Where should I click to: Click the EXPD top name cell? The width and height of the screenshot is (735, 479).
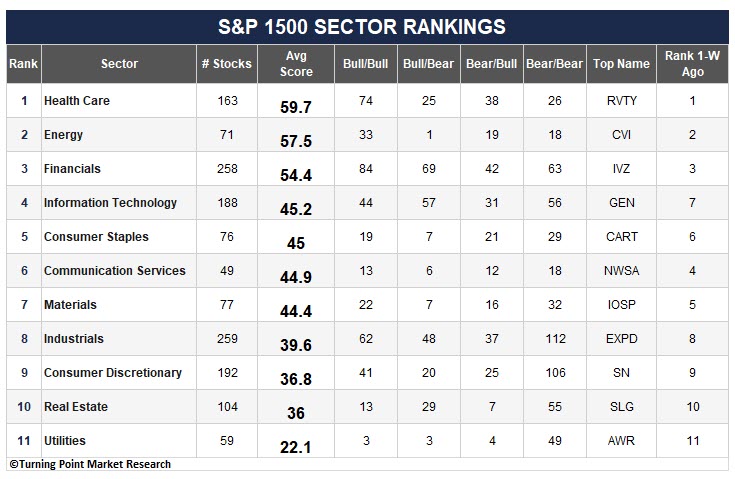tap(622, 339)
